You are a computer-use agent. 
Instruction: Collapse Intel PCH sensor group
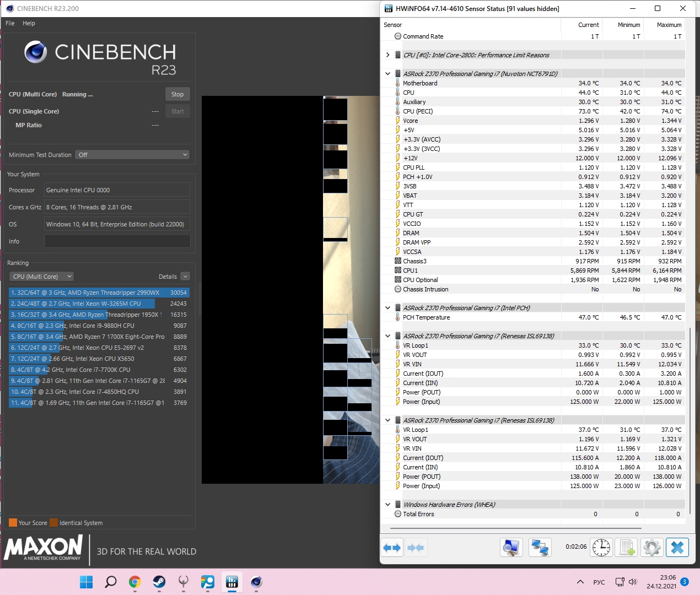387,308
